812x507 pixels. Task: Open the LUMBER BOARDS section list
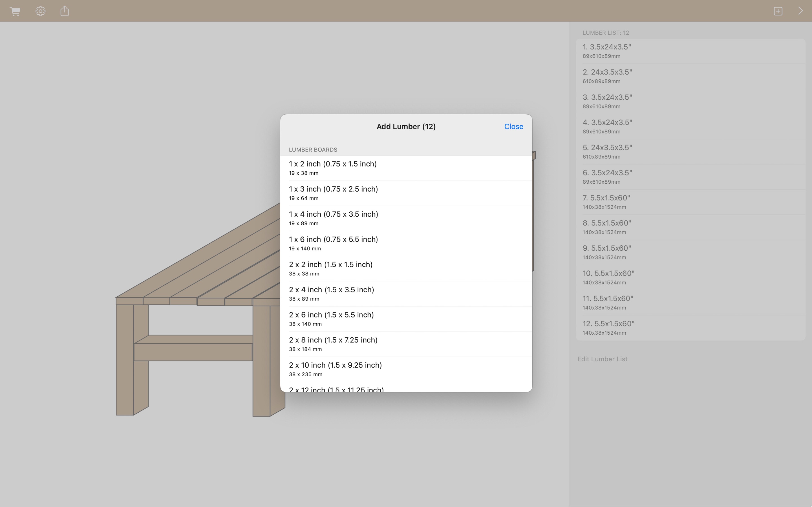[313, 150]
